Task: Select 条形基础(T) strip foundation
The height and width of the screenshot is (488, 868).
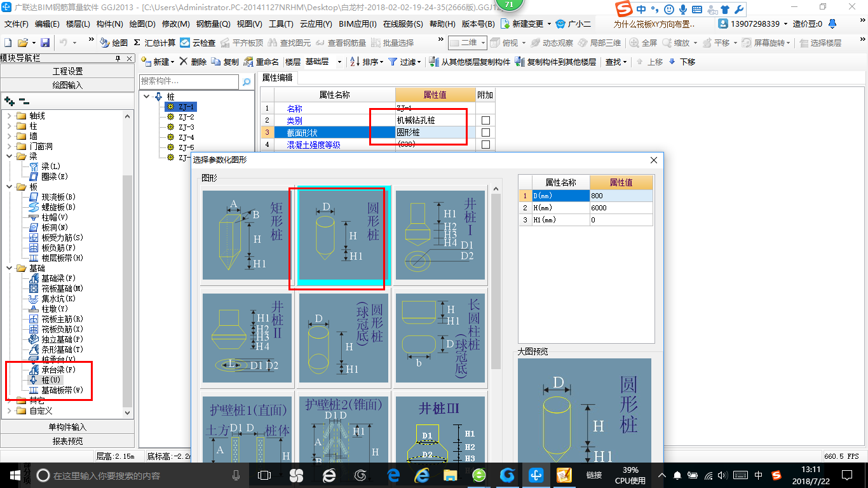Action: [x=57, y=349]
